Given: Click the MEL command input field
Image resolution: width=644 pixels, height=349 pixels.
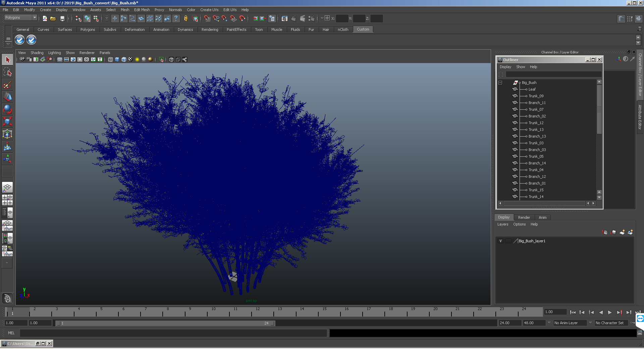Looking at the screenshot, I should tap(173, 333).
